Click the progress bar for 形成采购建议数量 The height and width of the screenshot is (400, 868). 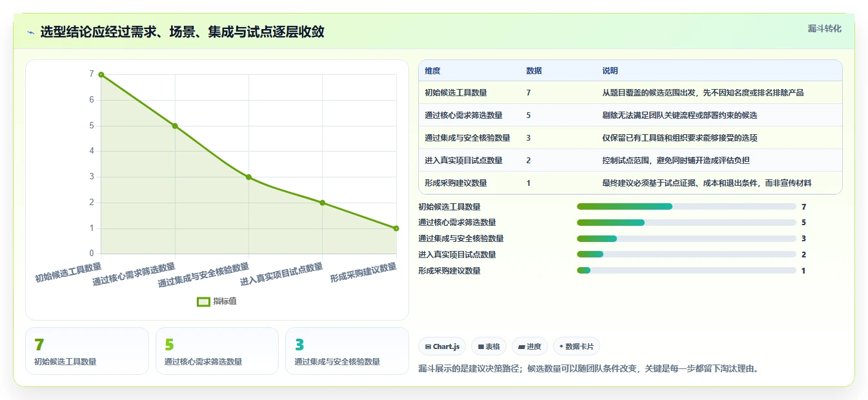point(687,271)
